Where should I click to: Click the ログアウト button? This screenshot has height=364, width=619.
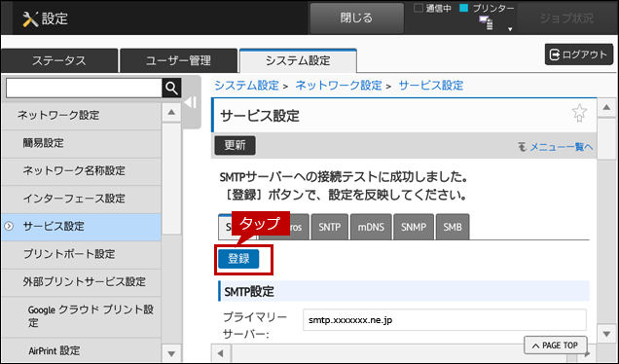[x=579, y=55]
